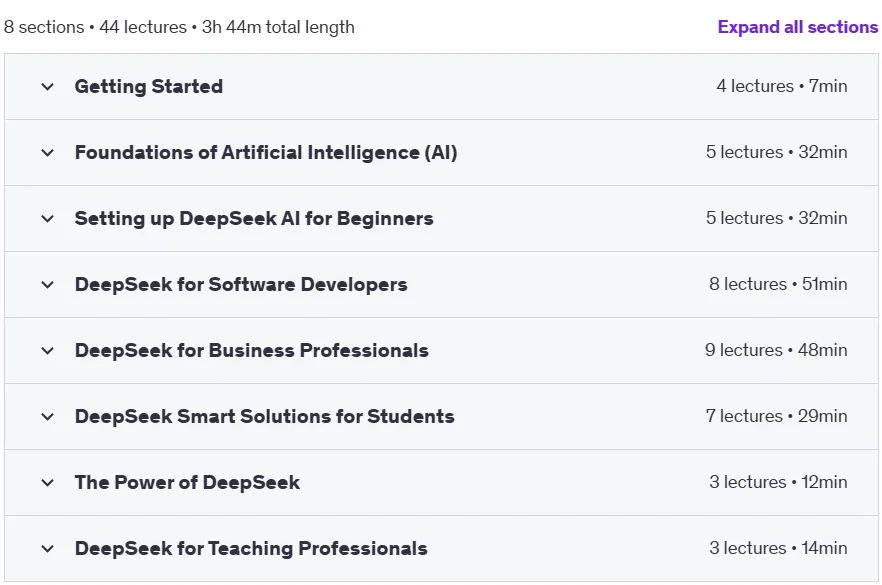Open the Getting Started section title
The height and width of the screenshot is (585, 882).
(x=148, y=86)
